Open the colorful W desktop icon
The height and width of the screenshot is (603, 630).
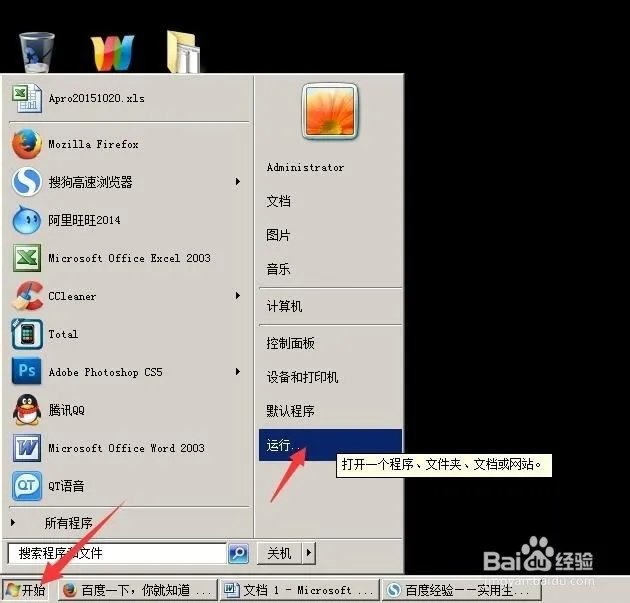[x=112, y=53]
